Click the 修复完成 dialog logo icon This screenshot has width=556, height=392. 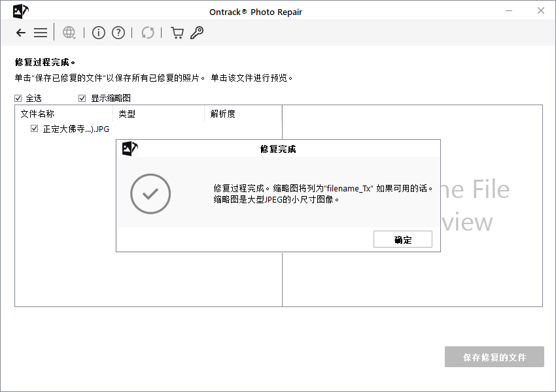point(130,148)
